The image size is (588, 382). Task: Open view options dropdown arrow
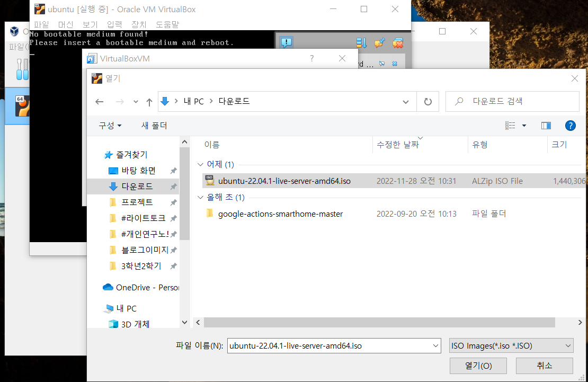click(524, 126)
